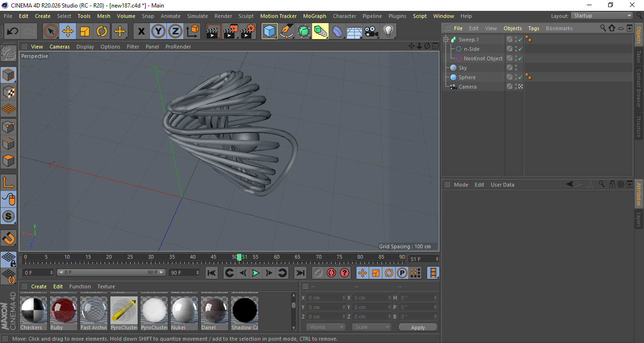Click current frame field showing 51 F
644x343 pixels.
pos(424,259)
